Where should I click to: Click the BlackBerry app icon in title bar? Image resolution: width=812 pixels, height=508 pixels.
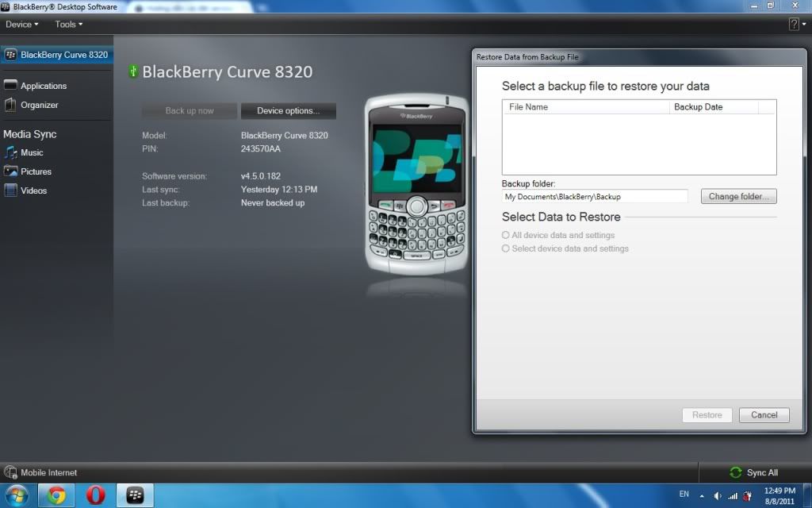pos(6,6)
